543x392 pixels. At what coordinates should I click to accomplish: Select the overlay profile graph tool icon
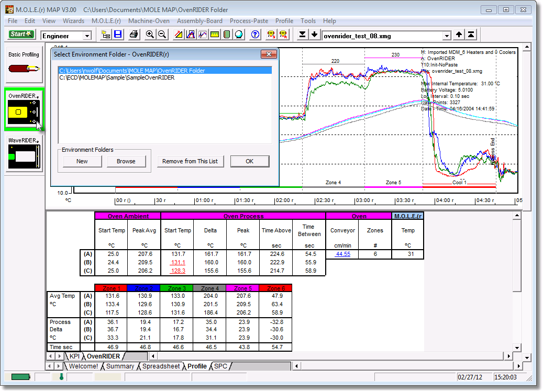tap(203, 35)
